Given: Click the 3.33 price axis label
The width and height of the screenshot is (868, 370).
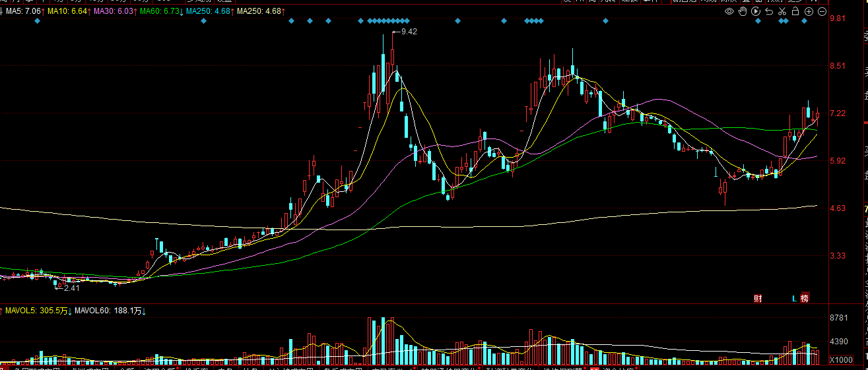Looking at the screenshot, I should tap(838, 256).
